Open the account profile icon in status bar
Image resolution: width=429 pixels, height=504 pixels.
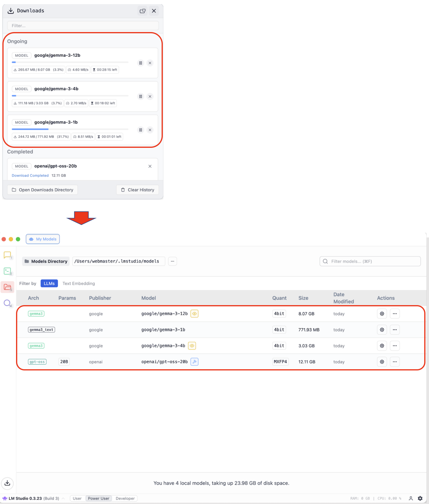click(411, 498)
